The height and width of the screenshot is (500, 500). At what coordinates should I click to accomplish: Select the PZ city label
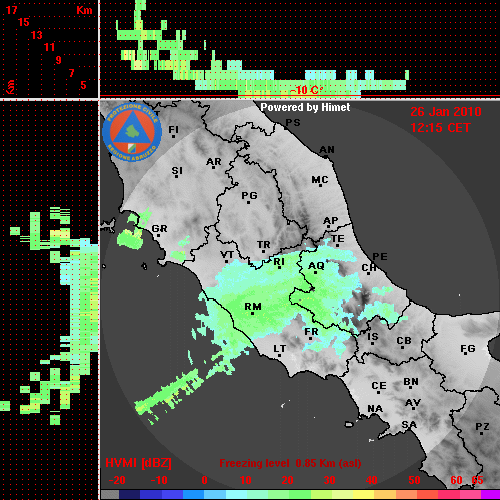(482, 426)
